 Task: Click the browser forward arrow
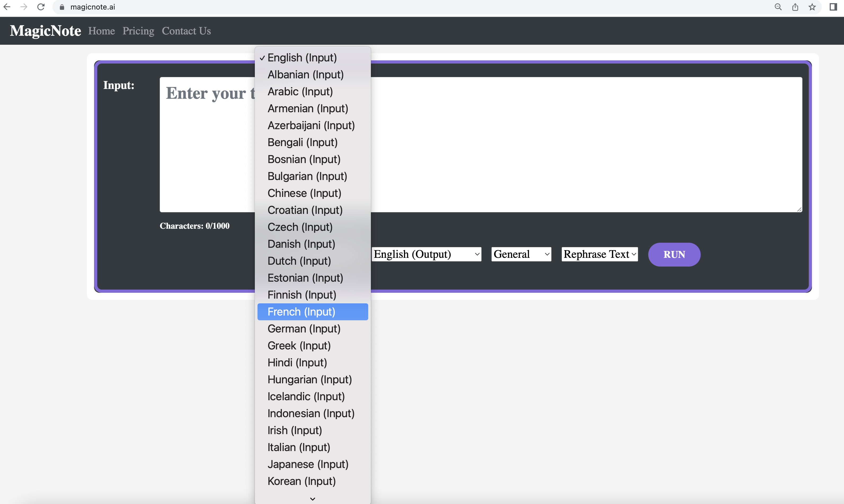(24, 7)
